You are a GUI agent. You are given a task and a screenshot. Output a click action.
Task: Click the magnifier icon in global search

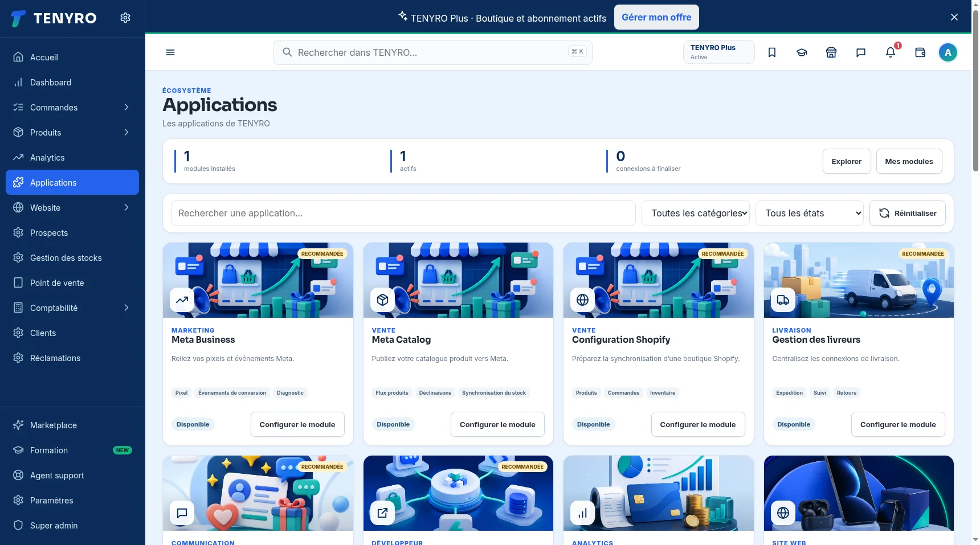tap(287, 52)
